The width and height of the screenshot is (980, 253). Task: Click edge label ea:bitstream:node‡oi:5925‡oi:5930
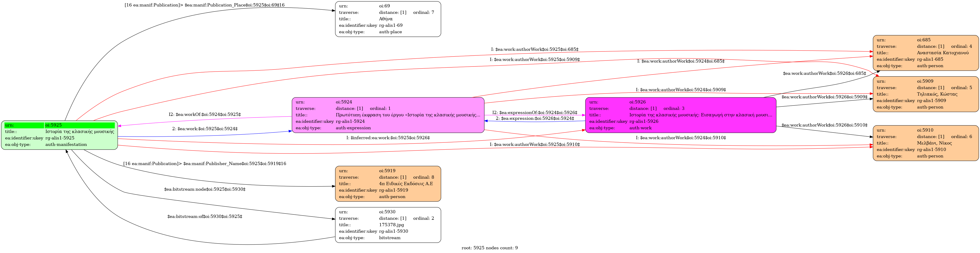click(x=205, y=189)
